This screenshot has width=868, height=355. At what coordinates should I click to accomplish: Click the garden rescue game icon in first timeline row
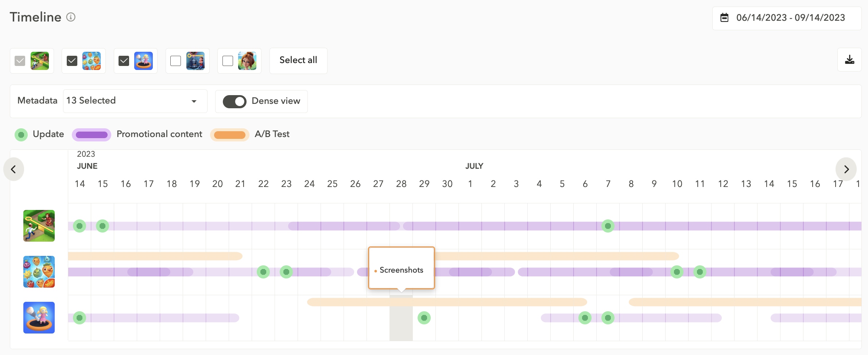tap(39, 226)
